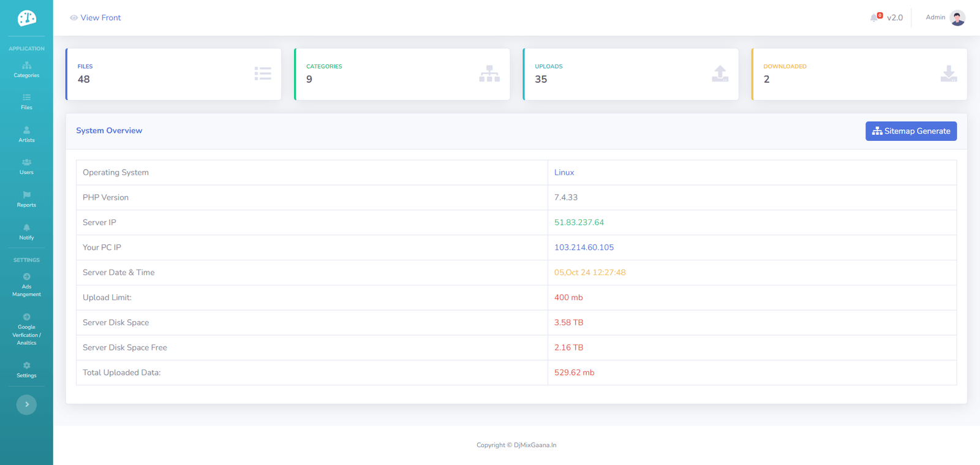Click the Uploads stat card upload icon
Viewport: 980px width, 465px height.
click(720, 74)
